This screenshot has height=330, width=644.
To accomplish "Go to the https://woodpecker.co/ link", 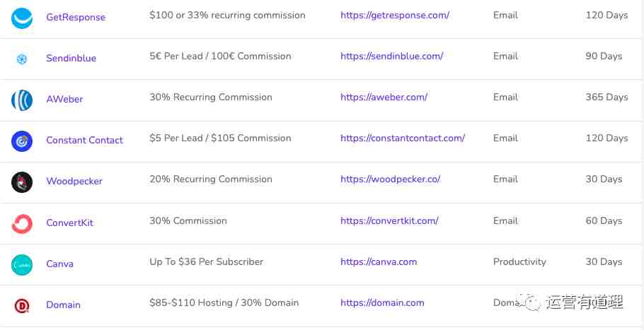I will 390,179.
